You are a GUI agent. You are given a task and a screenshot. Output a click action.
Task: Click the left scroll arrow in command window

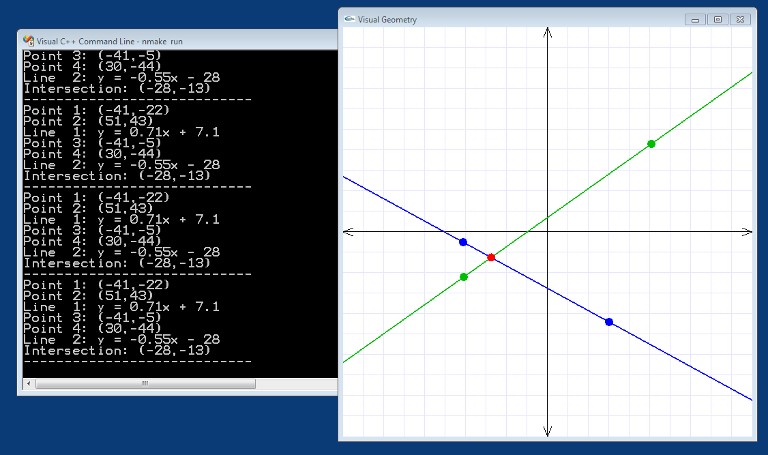click(x=28, y=383)
